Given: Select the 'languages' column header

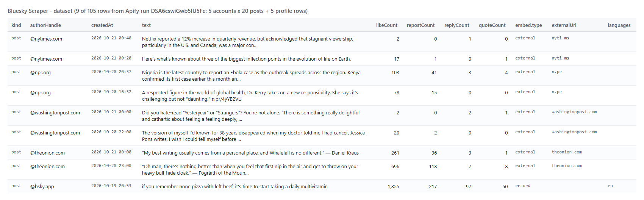Looking at the screenshot, I should point(619,25).
